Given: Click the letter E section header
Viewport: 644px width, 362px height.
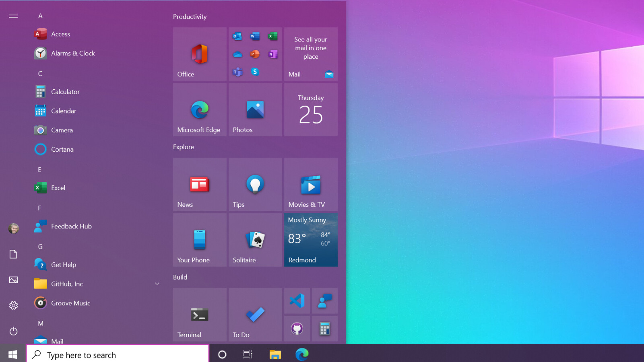Looking at the screenshot, I should 39,170.
